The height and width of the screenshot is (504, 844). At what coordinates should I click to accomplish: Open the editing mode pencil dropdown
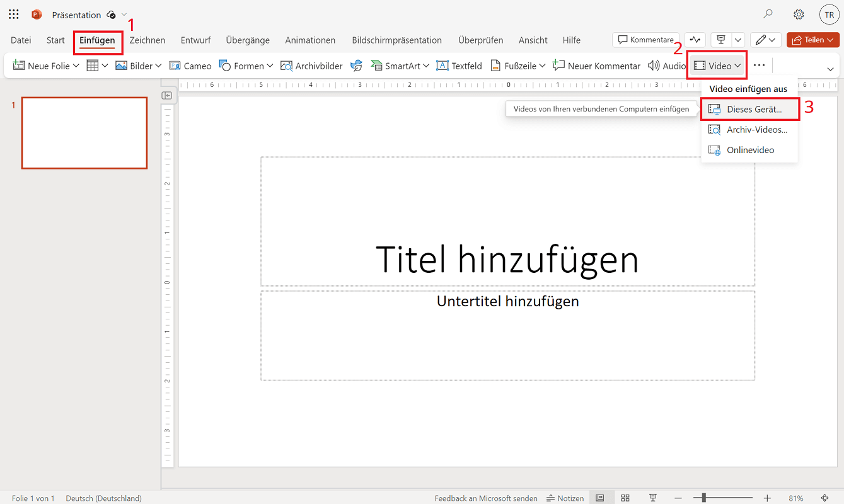point(766,40)
